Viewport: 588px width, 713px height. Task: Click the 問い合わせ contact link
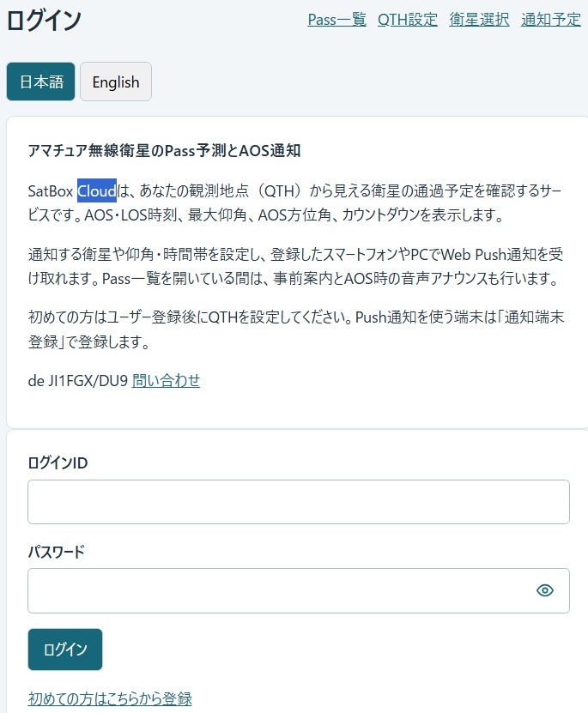pos(166,380)
